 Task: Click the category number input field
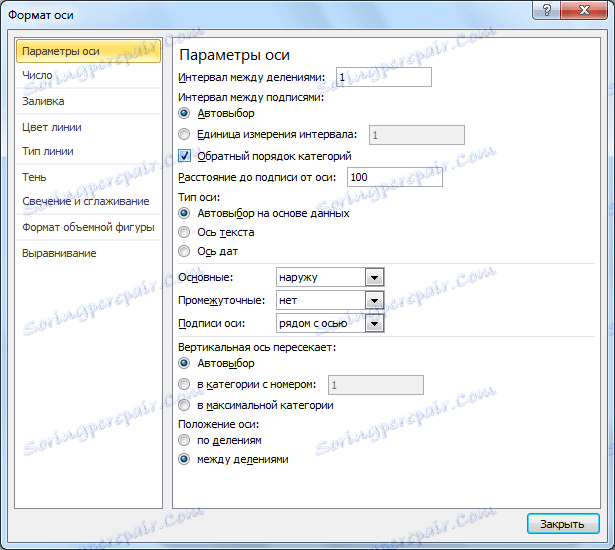tap(376, 385)
